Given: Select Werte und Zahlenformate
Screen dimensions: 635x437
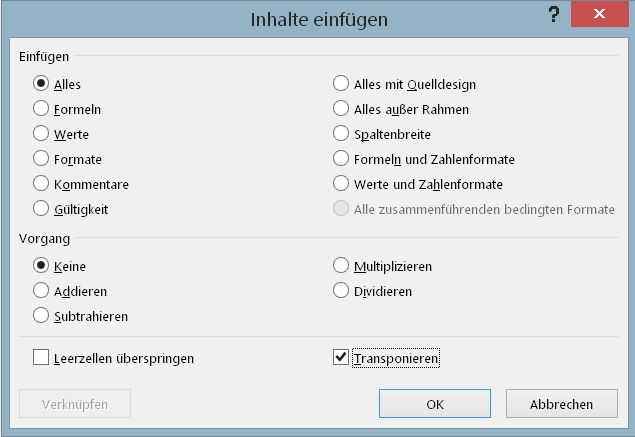Looking at the screenshot, I should [341, 184].
